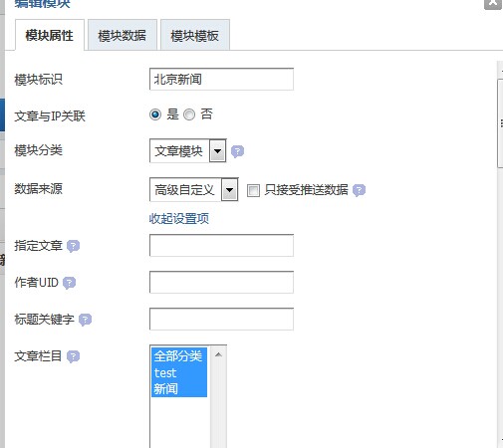Focus the 指定文章 input field

pyautogui.click(x=221, y=246)
